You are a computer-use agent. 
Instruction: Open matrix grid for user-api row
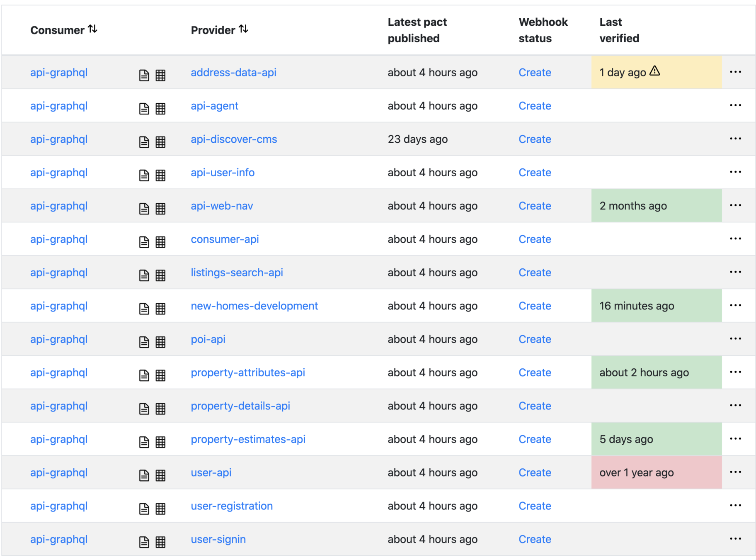tap(160, 475)
